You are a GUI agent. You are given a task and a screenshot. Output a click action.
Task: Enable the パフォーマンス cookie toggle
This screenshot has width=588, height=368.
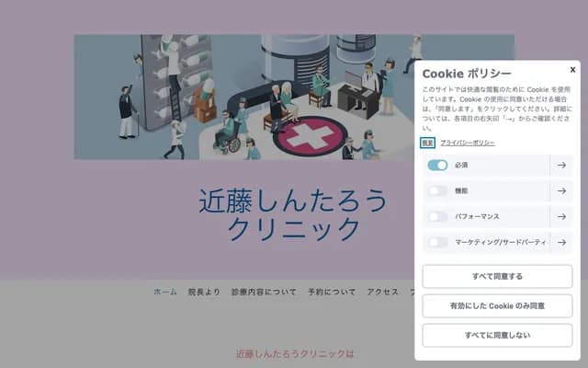tap(437, 217)
